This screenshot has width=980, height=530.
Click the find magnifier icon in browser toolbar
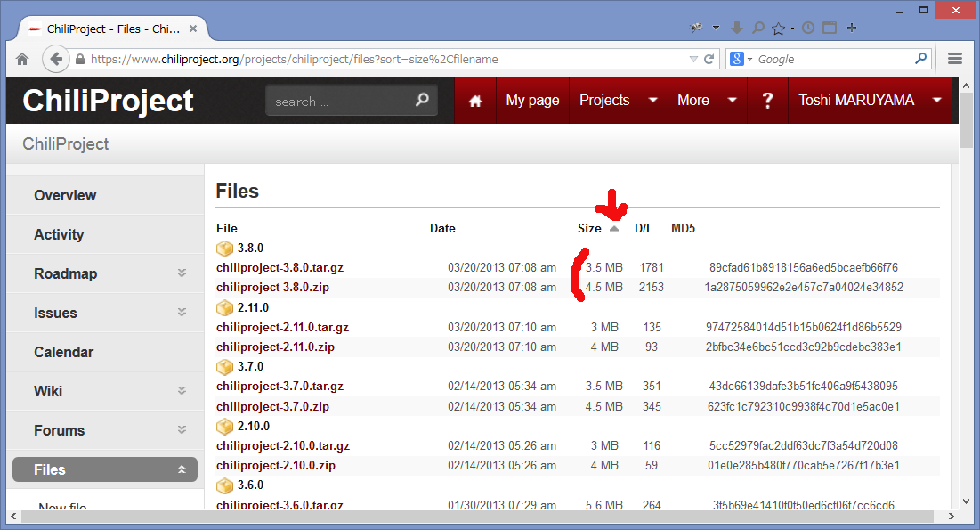(x=758, y=28)
